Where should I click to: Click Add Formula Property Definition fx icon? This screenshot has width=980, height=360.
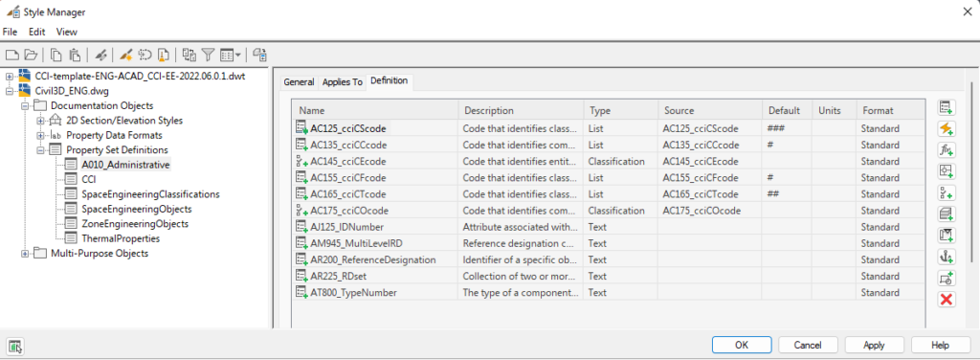(947, 150)
